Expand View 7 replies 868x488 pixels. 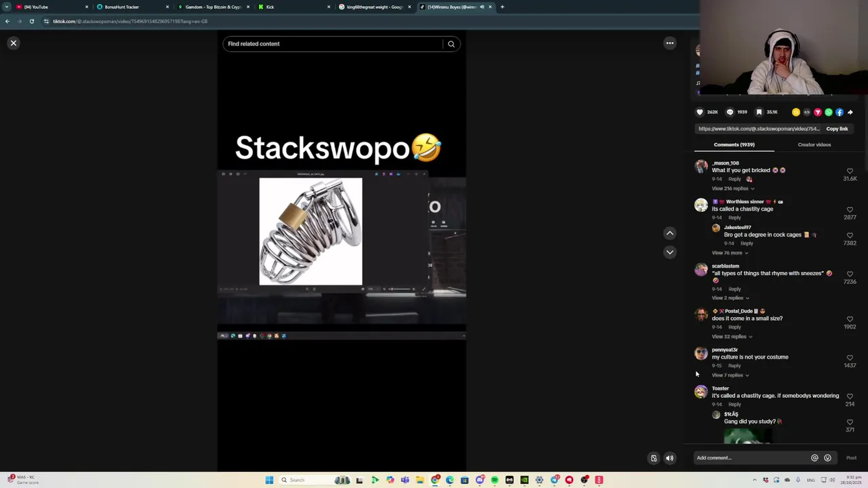pyautogui.click(x=730, y=375)
